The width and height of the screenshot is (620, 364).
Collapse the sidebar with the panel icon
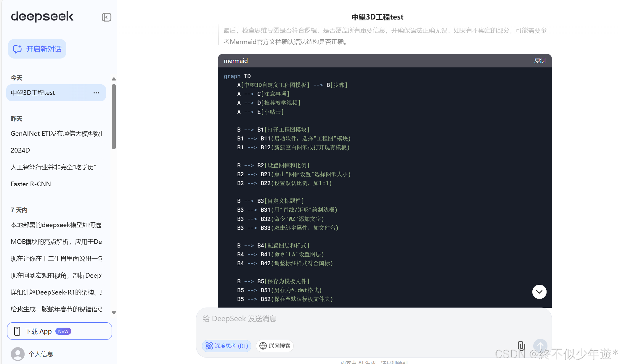106,17
